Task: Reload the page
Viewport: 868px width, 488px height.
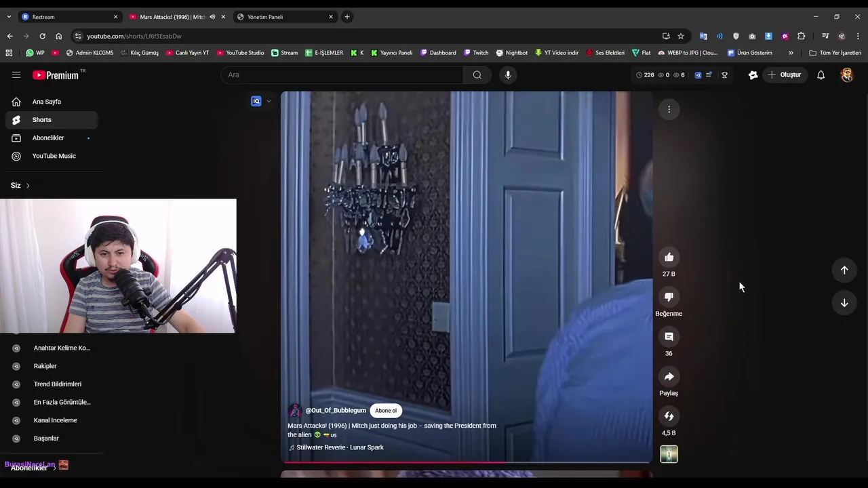Action: coord(42,36)
